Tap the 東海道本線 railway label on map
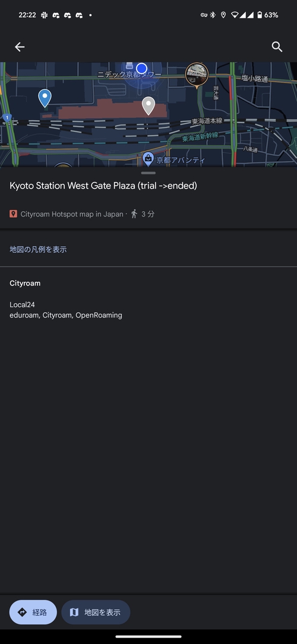The width and height of the screenshot is (297, 644). [x=207, y=121]
